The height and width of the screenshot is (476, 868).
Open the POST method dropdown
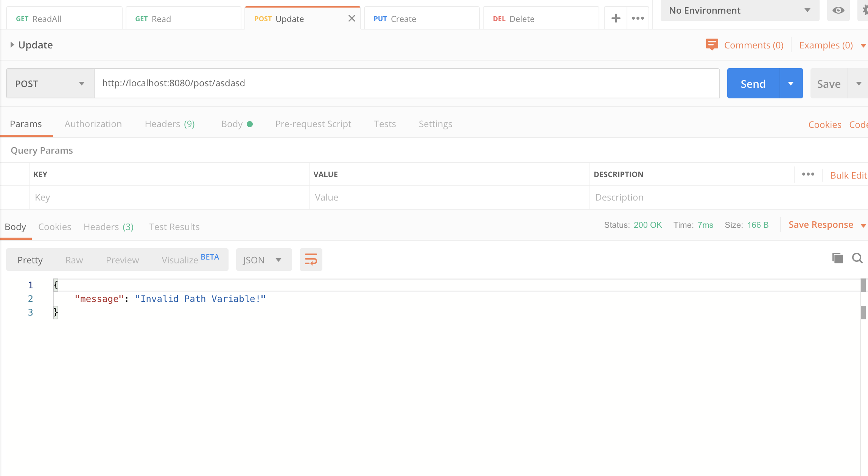coord(50,84)
